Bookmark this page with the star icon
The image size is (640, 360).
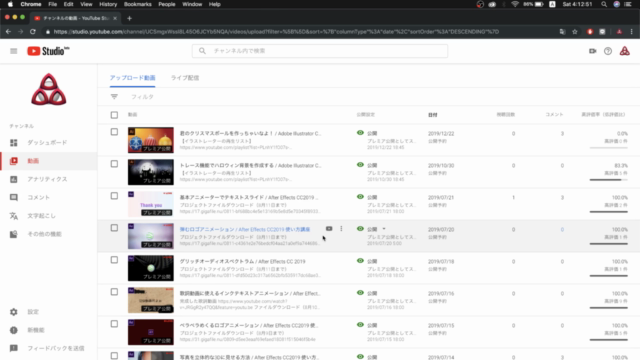(575, 31)
